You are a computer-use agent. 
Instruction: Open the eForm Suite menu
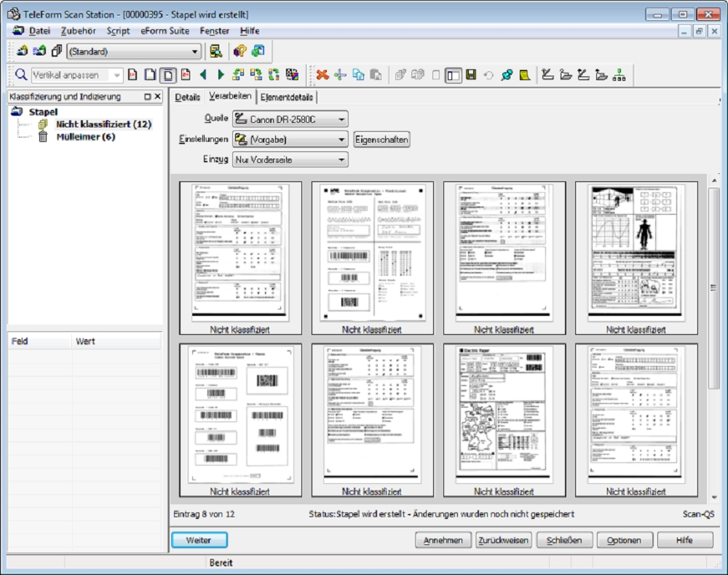[165, 31]
